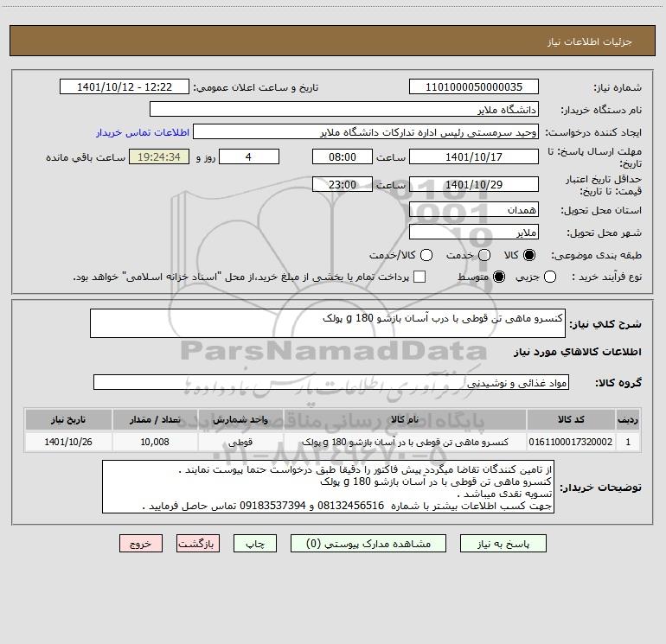Click the requester name field وحید سرمستی

[366, 132]
